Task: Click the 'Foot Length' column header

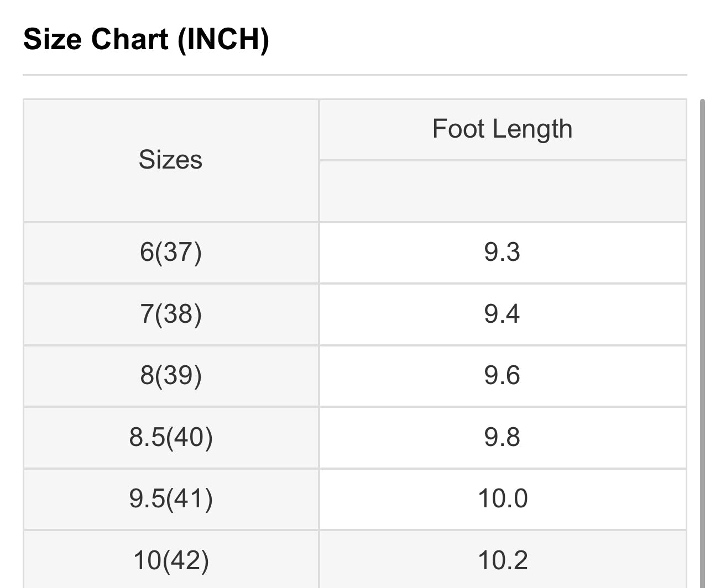Action: [502, 129]
